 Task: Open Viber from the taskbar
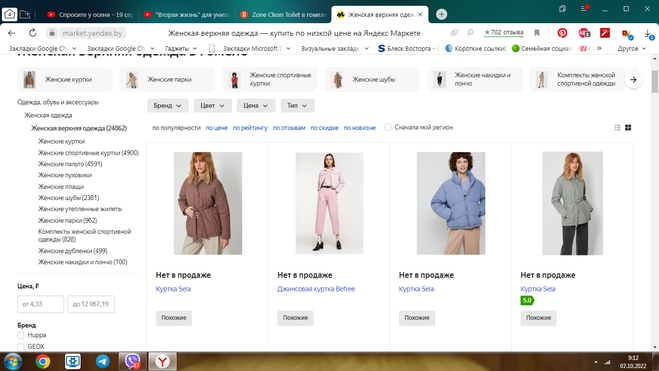coord(132,361)
